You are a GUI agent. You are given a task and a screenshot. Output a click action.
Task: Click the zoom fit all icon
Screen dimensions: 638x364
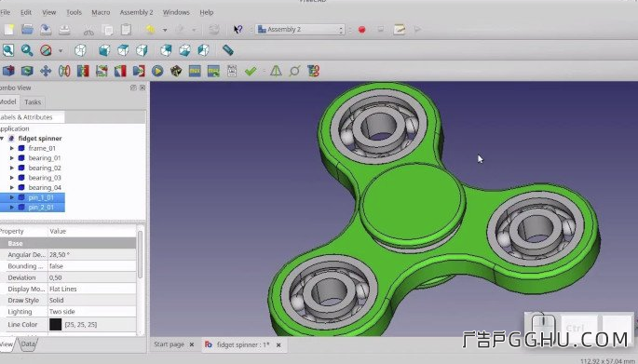coord(8,50)
